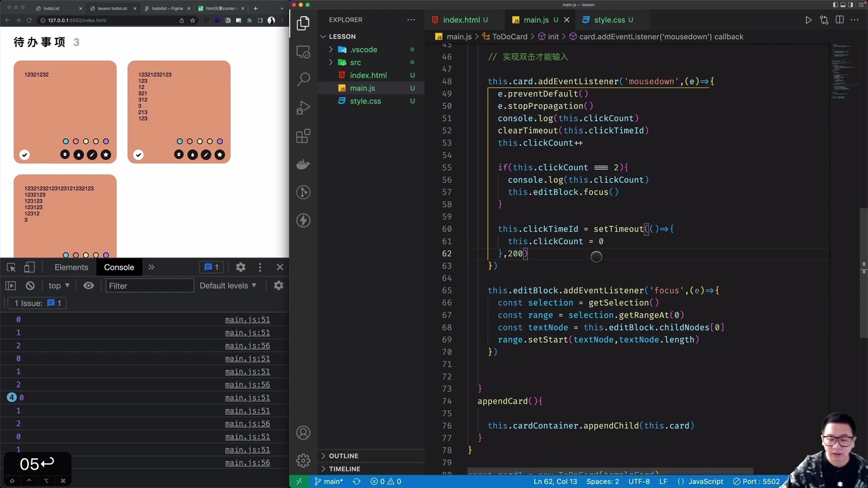Collapse the LESSON folder in Explorer
Image resolution: width=868 pixels, height=488 pixels.
[324, 36]
